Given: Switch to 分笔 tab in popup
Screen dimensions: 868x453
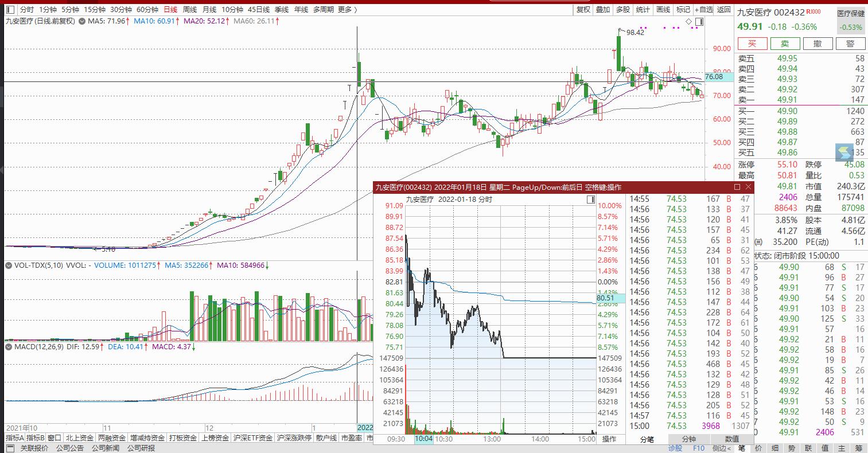Looking at the screenshot, I should click(x=647, y=439).
